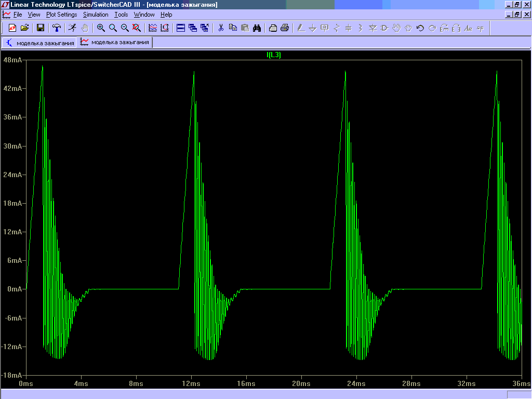The height and width of the screenshot is (399, 532).
Task: Save using the floppy disk icon
Action: (x=41, y=28)
